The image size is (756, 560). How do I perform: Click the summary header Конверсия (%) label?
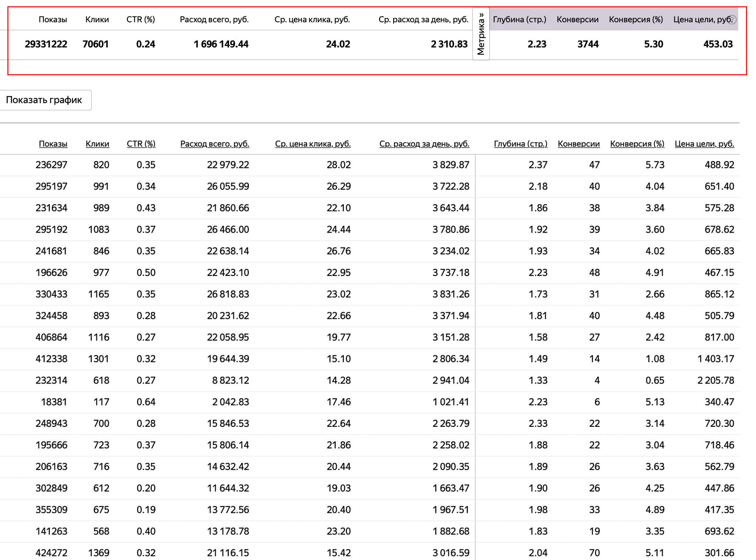point(636,20)
